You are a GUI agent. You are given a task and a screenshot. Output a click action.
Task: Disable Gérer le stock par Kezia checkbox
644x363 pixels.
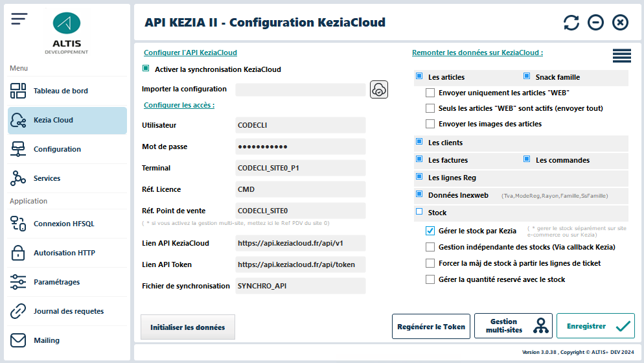430,231
